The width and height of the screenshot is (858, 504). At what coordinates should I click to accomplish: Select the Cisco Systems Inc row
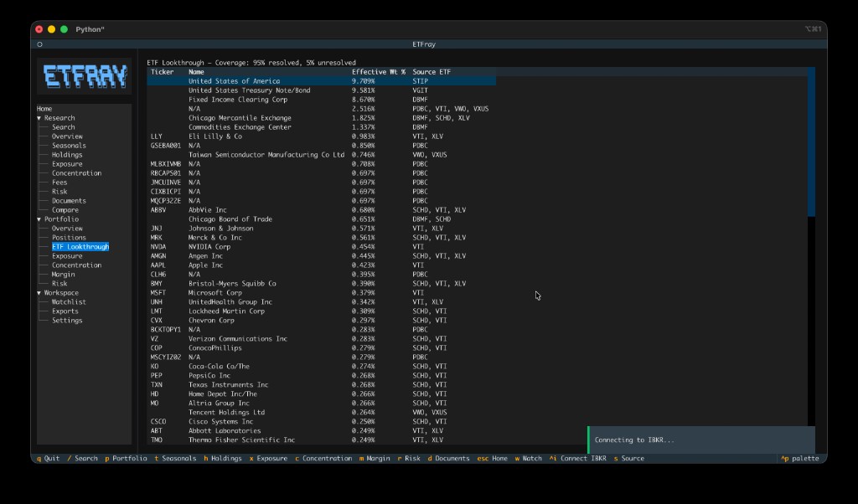click(x=321, y=421)
